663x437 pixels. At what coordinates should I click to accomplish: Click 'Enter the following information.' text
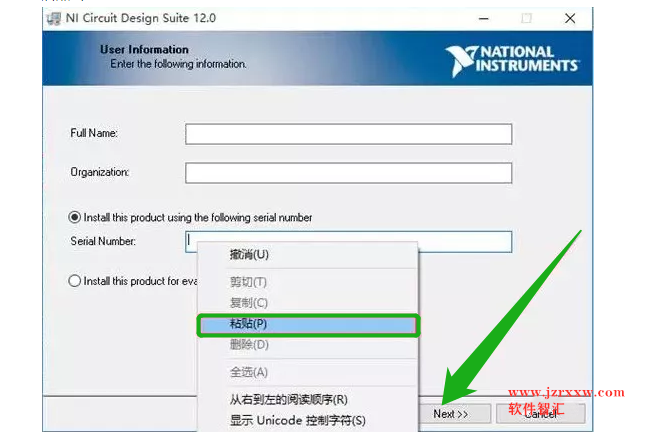click(x=178, y=64)
